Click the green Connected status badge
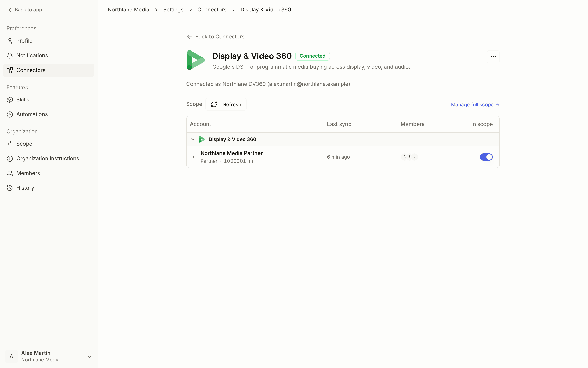The height and width of the screenshot is (368, 588). tap(312, 56)
